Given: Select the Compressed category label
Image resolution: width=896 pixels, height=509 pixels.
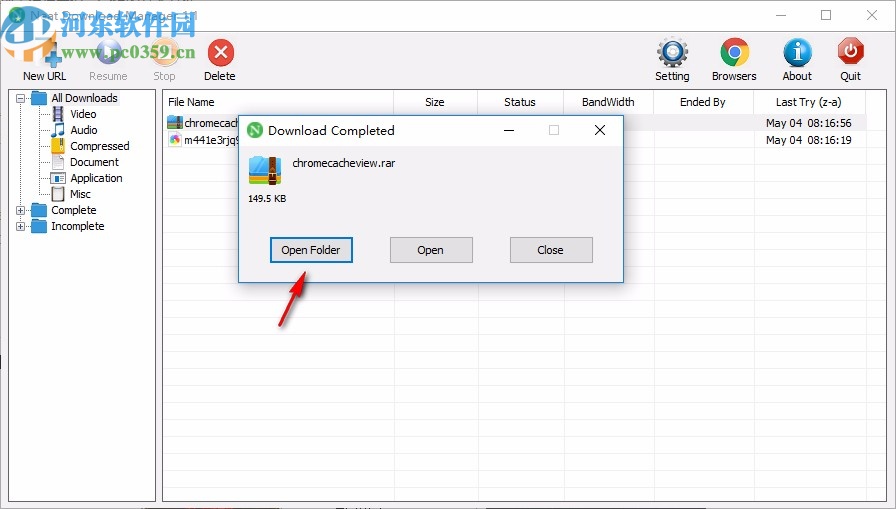Looking at the screenshot, I should click(x=99, y=146).
